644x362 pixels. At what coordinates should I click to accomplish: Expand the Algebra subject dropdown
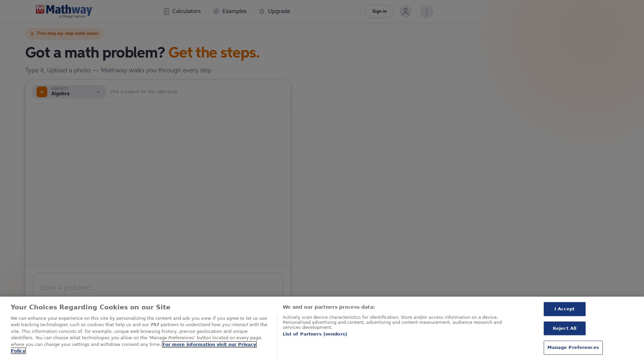coord(69,92)
